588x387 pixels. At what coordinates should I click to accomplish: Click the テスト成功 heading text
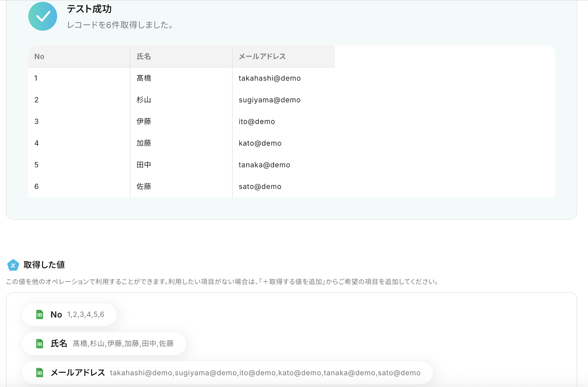point(89,9)
